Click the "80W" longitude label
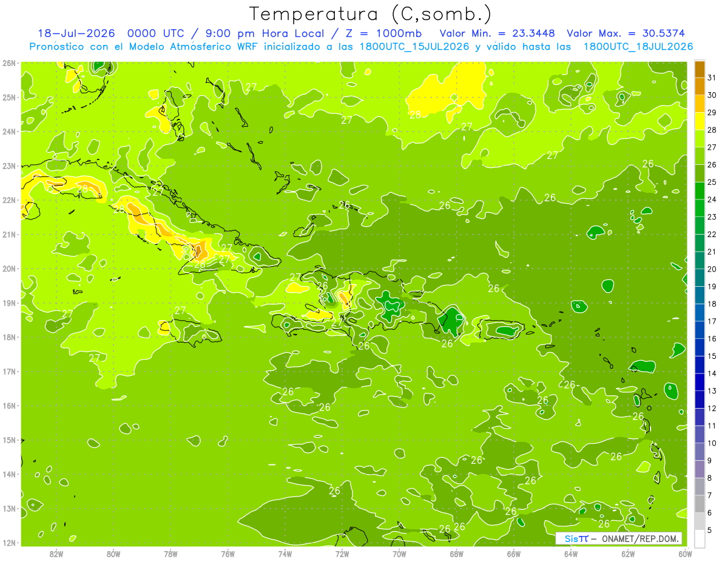The image size is (728, 562). 113,554
